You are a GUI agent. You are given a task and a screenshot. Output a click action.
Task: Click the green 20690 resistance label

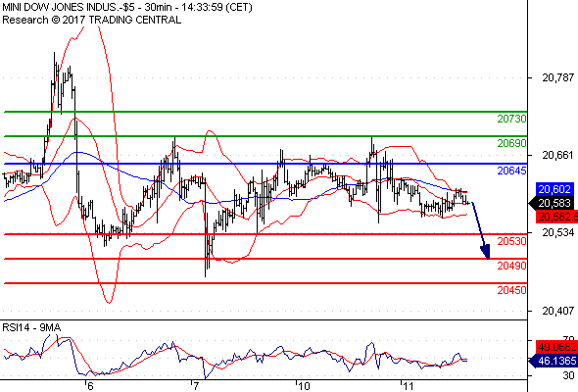[511, 143]
